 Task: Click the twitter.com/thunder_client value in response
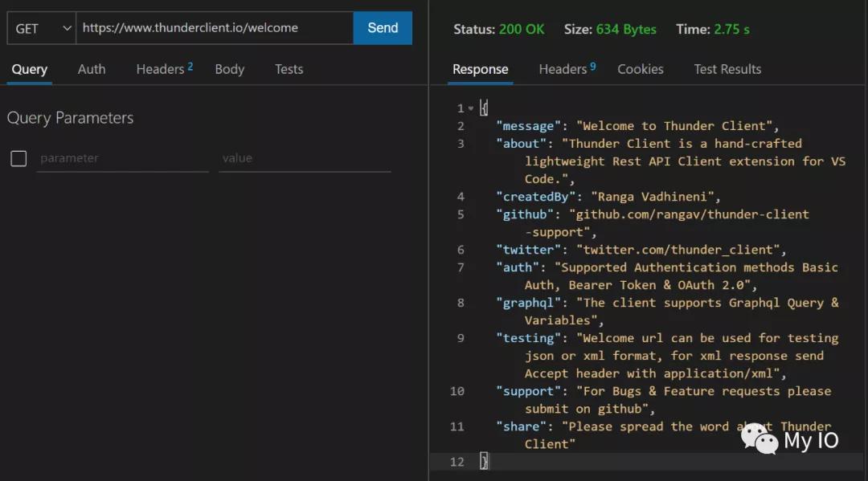[x=681, y=250]
